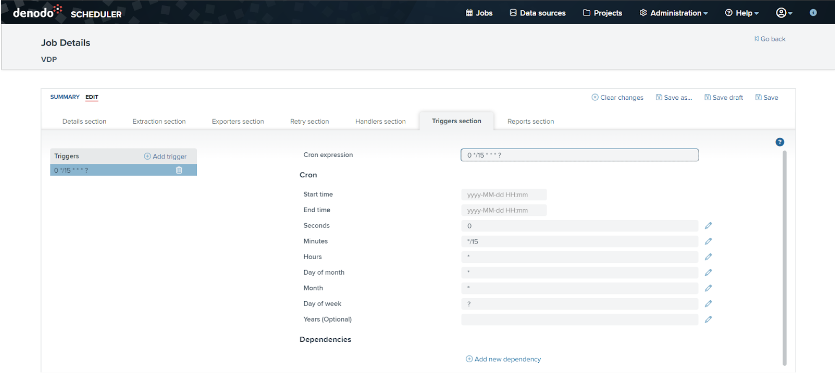The height and width of the screenshot is (375, 835).
Task: Select the EDIT view
Action: tap(92, 97)
